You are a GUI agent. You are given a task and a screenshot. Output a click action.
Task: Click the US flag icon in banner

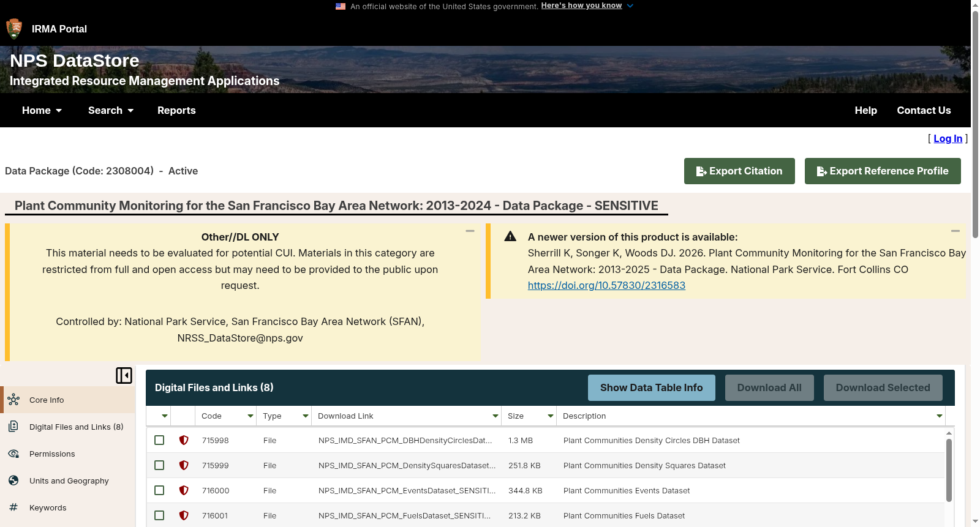(x=341, y=6)
